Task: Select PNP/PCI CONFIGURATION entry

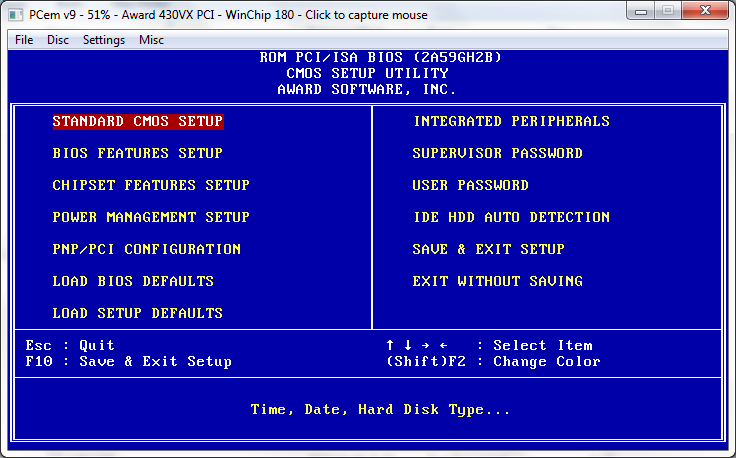Action: tap(146, 249)
